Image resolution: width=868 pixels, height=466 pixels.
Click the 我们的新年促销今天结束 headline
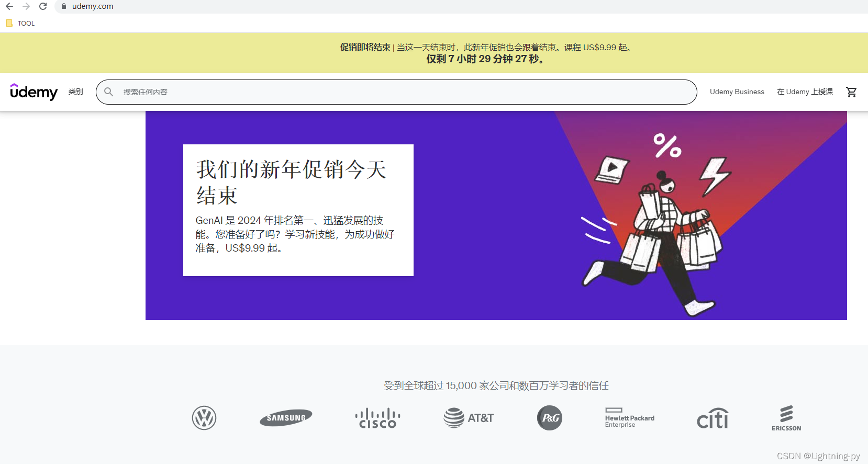pos(291,183)
